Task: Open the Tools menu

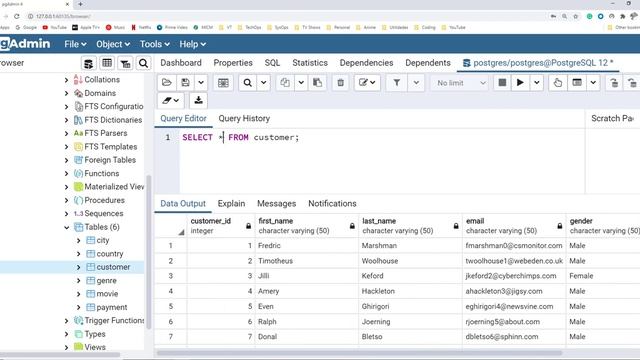Action: pyautogui.click(x=155, y=44)
